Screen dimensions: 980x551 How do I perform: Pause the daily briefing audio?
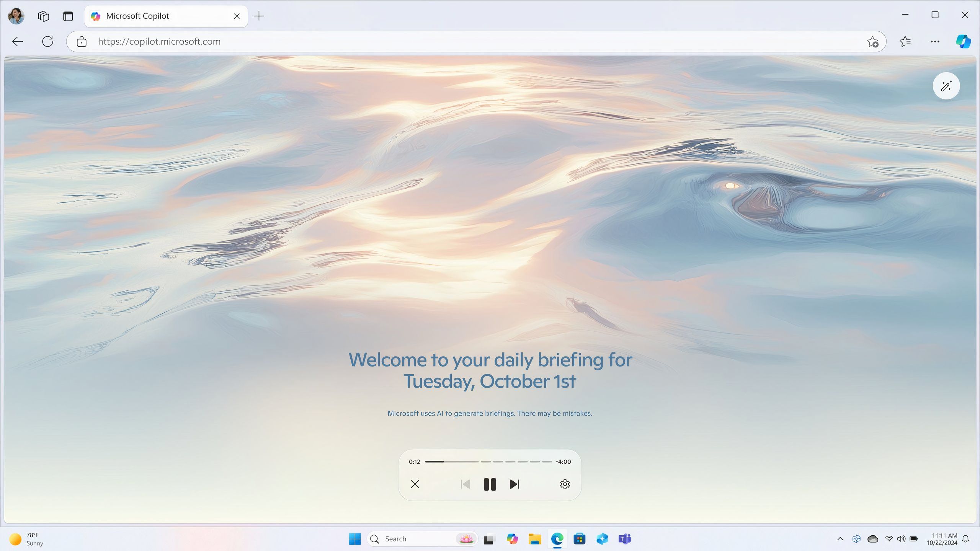click(490, 484)
